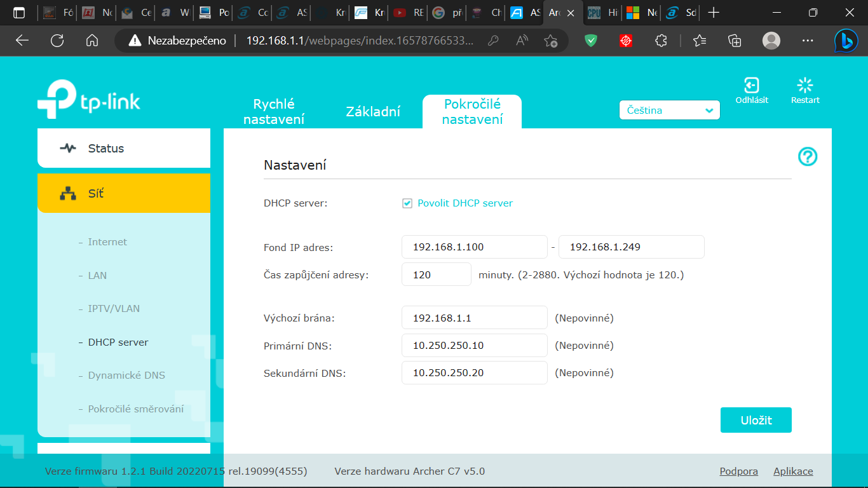Open the browser extensions puzzle icon
868x488 pixels.
661,41
